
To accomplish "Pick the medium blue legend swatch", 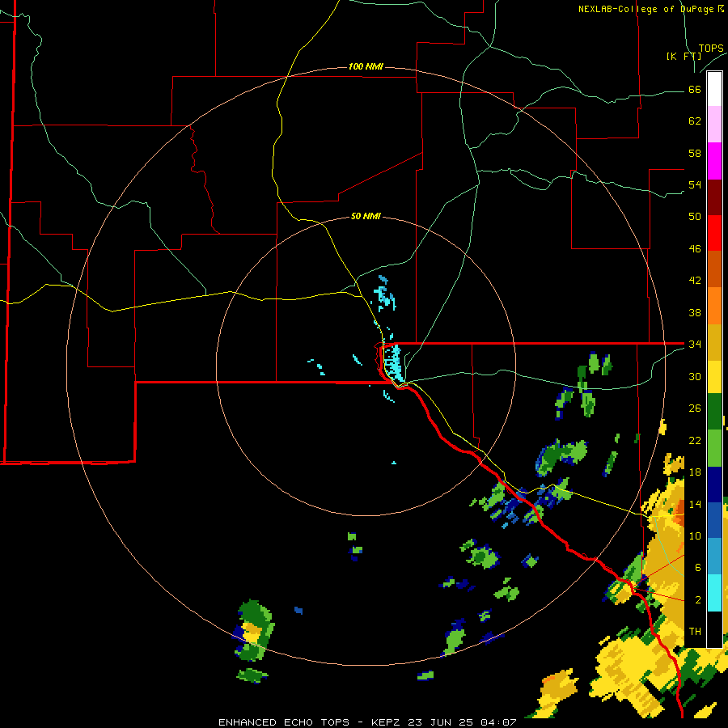I will (x=714, y=520).
